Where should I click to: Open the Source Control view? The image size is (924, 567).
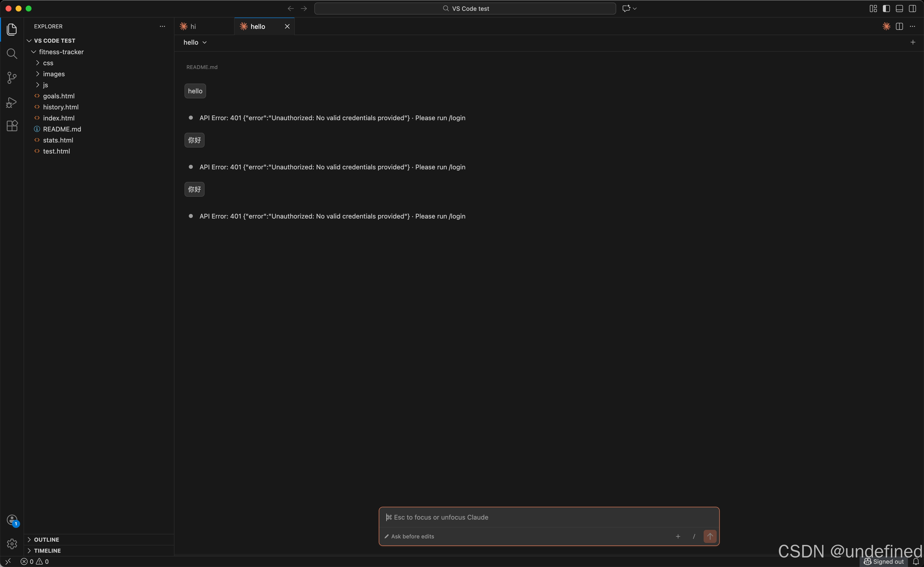coord(12,78)
